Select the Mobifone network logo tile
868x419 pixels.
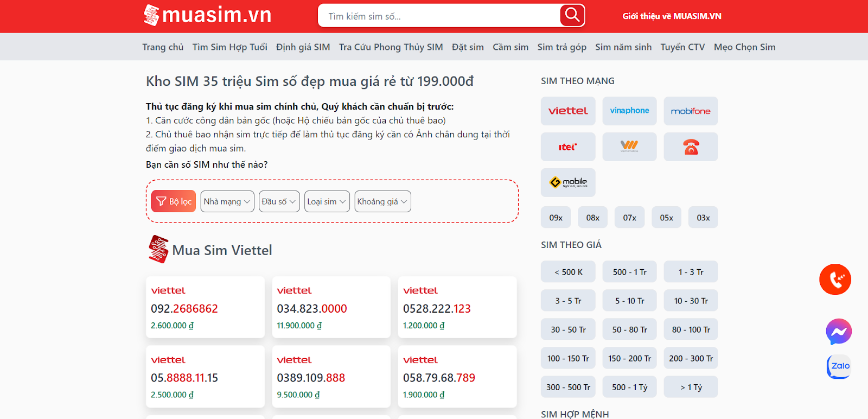[x=691, y=111]
